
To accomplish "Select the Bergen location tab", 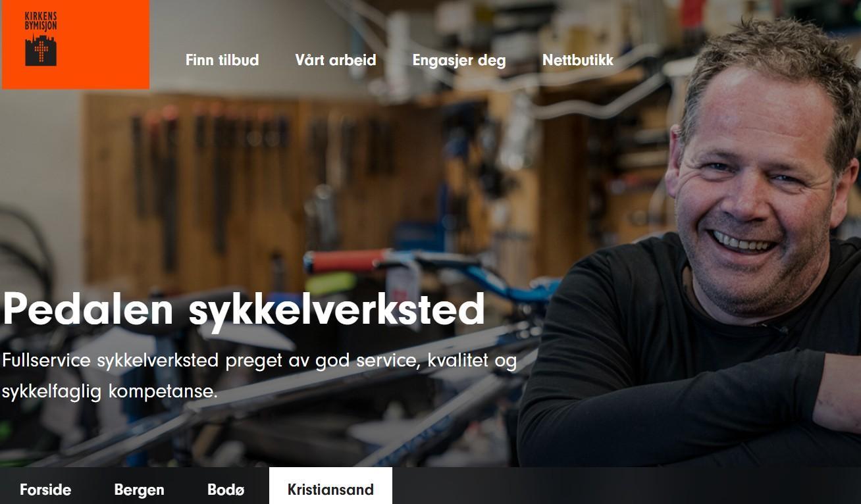I will pyautogui.click(x=139, y=490).
